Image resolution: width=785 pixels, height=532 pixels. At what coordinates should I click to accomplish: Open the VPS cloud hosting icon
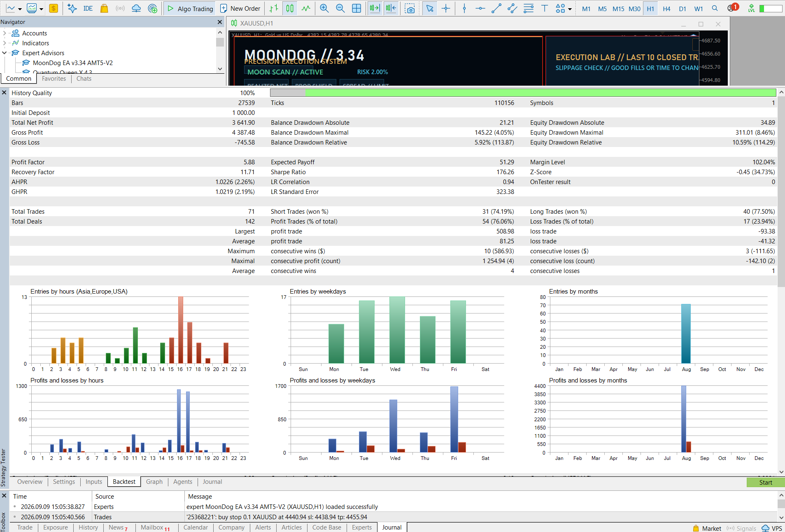click(x=136, y=8)
